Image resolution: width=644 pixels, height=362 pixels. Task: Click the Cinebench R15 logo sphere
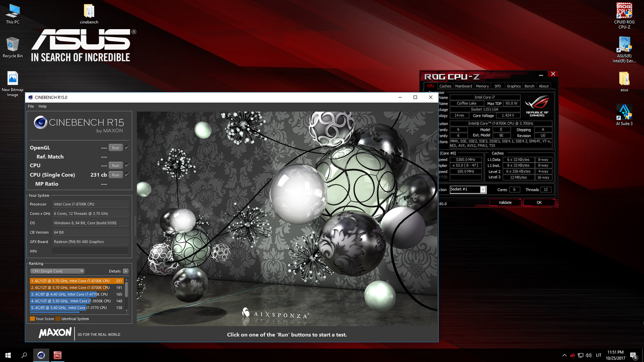pos(40,123)
